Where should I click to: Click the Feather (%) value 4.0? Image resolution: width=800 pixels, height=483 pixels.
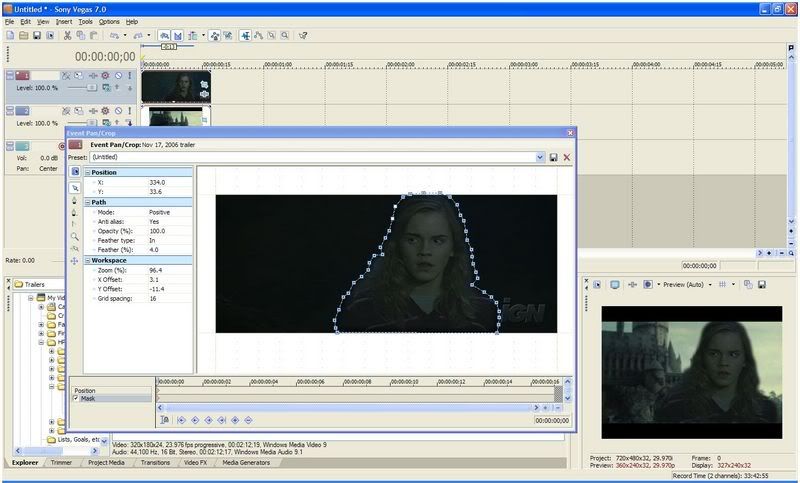pos(154,250)
